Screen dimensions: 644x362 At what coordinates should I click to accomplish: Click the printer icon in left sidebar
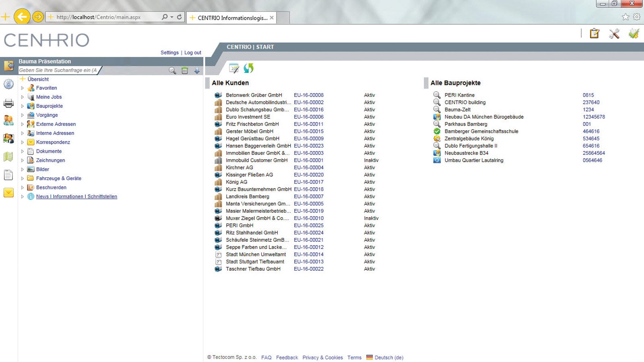click(x=8, y=104)
